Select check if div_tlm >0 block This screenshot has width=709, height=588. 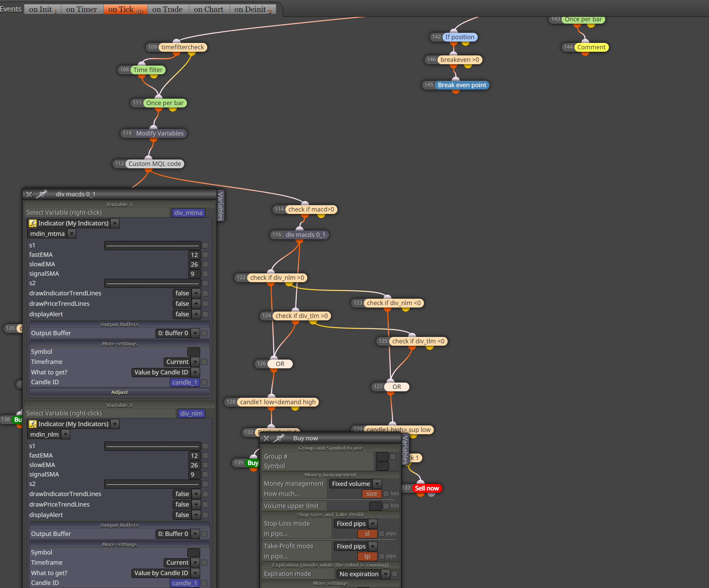point(302,316)
